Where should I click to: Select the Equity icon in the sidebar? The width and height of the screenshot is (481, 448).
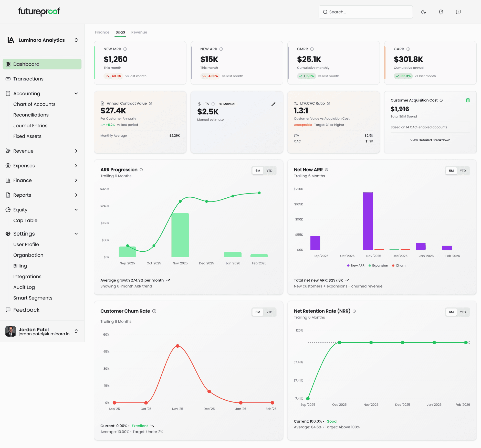pos(8,209)
